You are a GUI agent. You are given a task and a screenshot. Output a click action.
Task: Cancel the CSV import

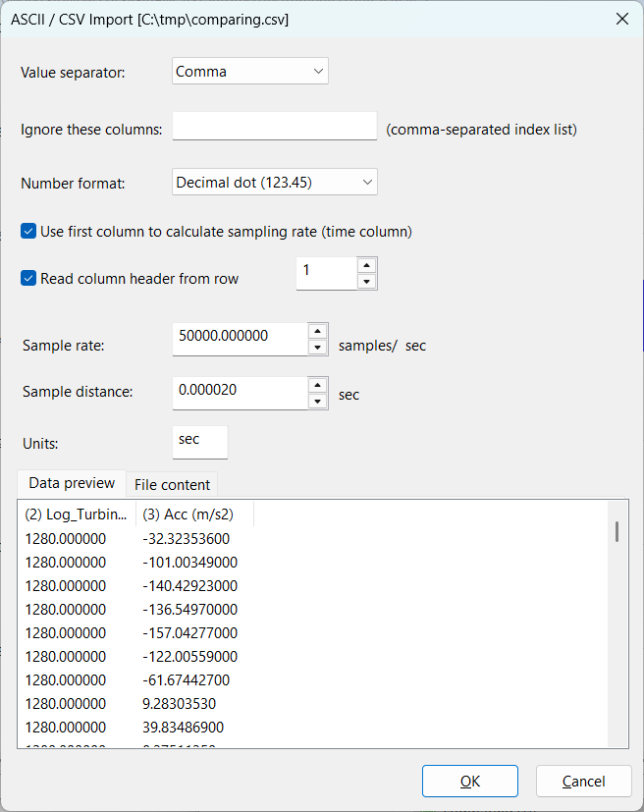583,782
